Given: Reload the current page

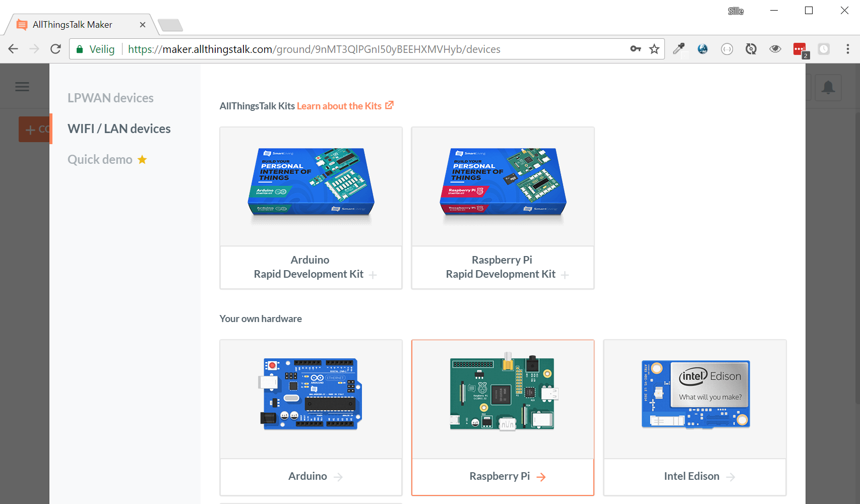Looking at the screenshot, I should [55, 49].
